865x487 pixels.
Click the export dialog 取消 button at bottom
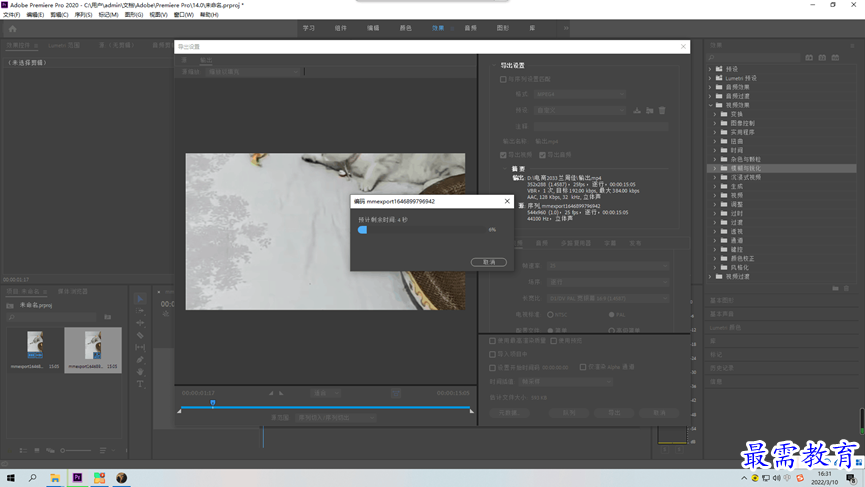point(659,413)
